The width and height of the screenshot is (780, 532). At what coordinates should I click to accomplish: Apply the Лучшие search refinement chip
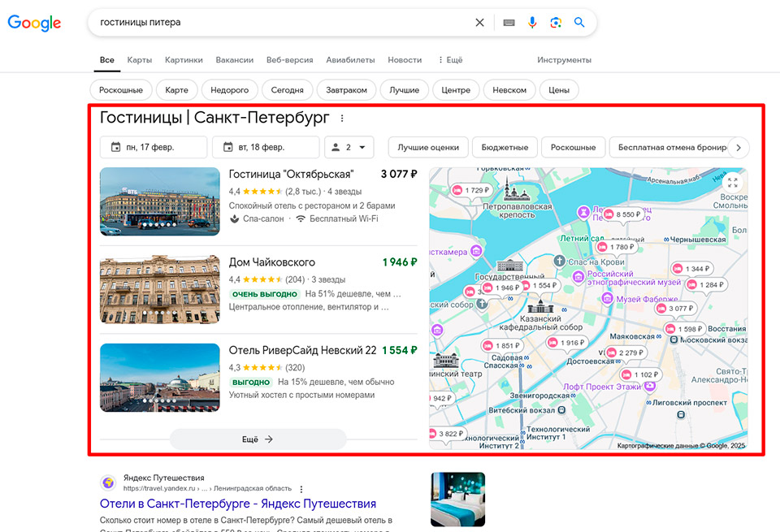tap(404, 90)
